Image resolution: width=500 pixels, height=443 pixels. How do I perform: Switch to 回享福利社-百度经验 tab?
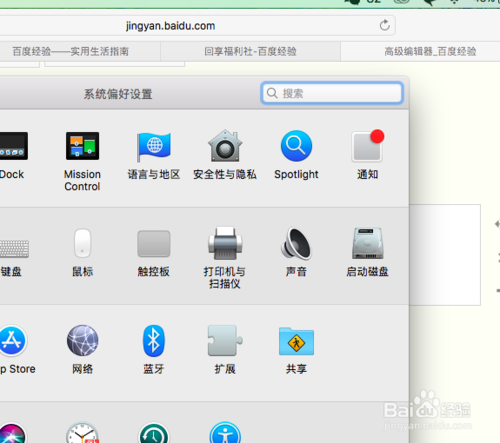coord(250,51)
